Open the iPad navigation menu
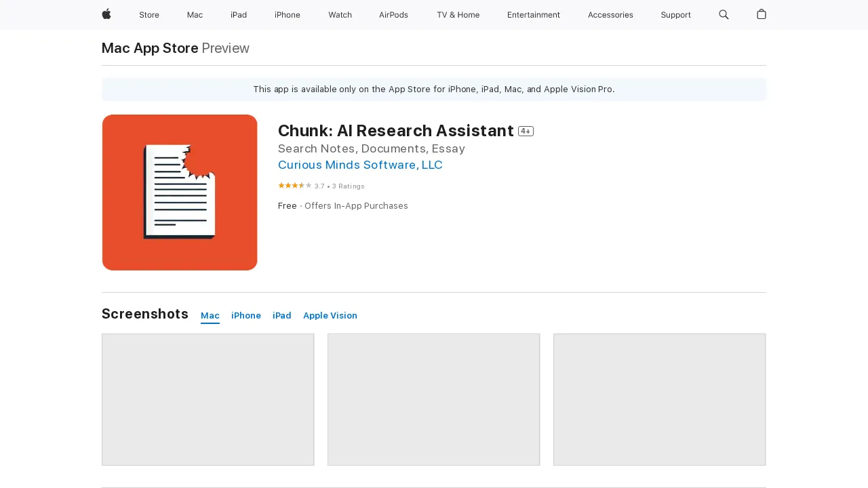The width and height of the screenshot is (868, 488). pos(239,15)
